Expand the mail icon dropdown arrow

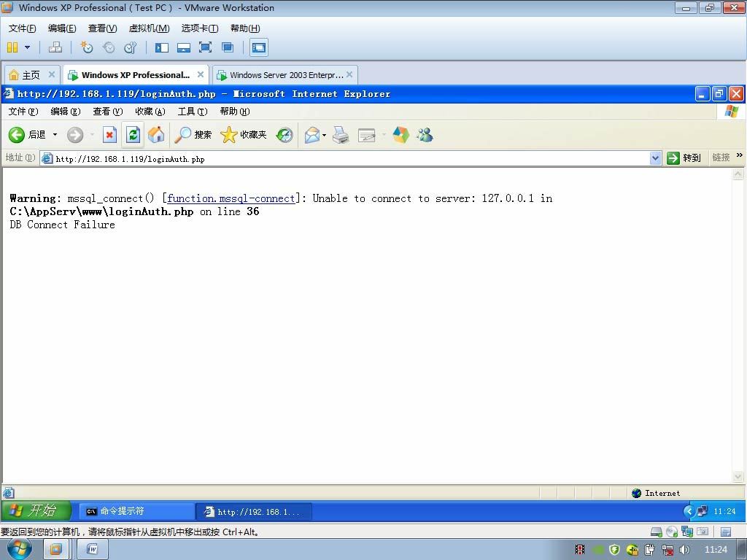point(324,135)
